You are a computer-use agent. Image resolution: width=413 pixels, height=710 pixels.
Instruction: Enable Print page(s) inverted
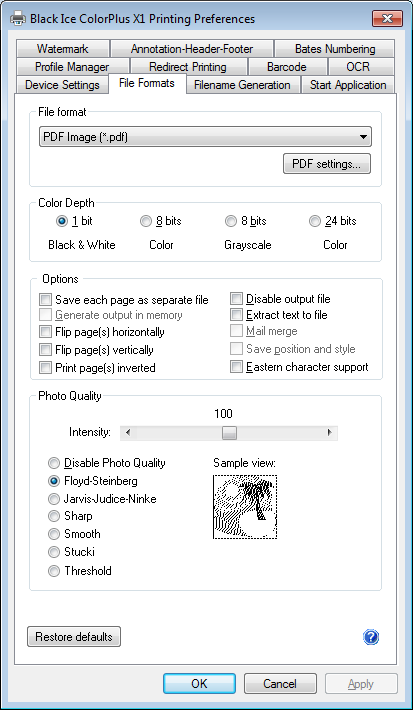pos(97,368)
